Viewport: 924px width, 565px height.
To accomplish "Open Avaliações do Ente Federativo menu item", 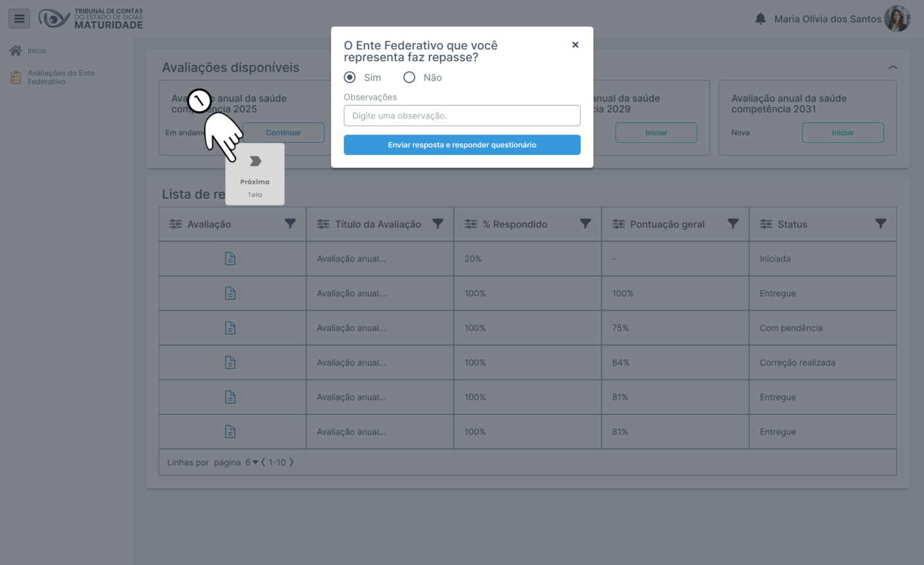I will click(x=60, y=77).
